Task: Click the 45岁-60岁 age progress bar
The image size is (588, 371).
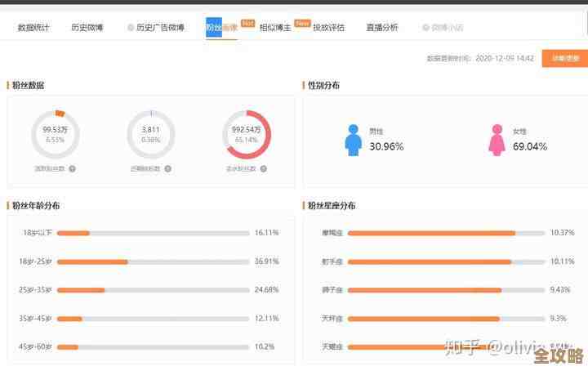Action: click(x=153, y=347)
